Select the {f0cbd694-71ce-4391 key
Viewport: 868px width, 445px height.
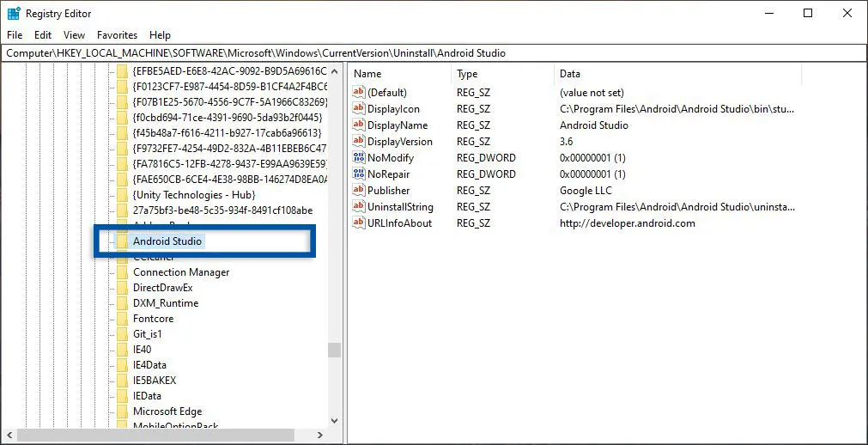tap(228, 118)
